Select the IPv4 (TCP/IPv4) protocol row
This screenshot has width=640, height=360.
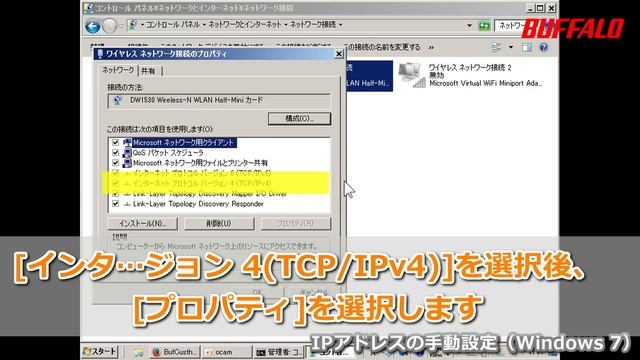click(x=202, y=183)
